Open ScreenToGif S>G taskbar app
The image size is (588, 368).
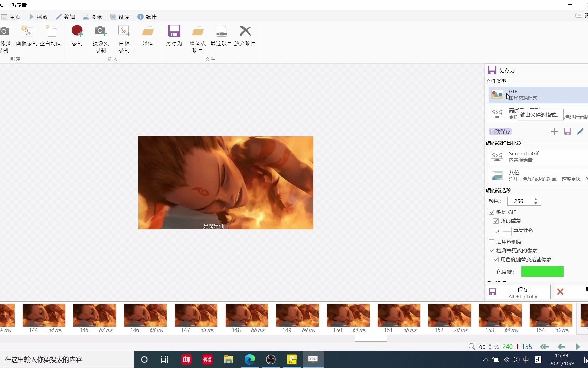(313, 359)
